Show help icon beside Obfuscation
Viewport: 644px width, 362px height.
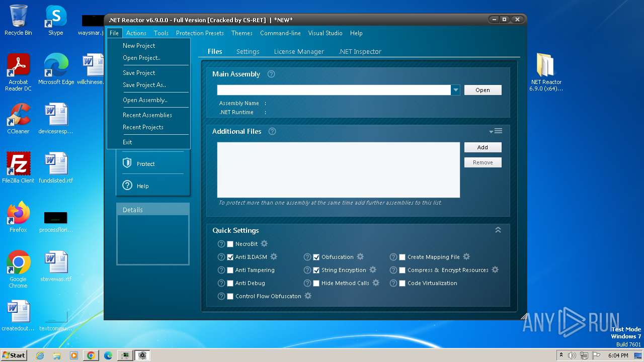(x=307, y=257)
